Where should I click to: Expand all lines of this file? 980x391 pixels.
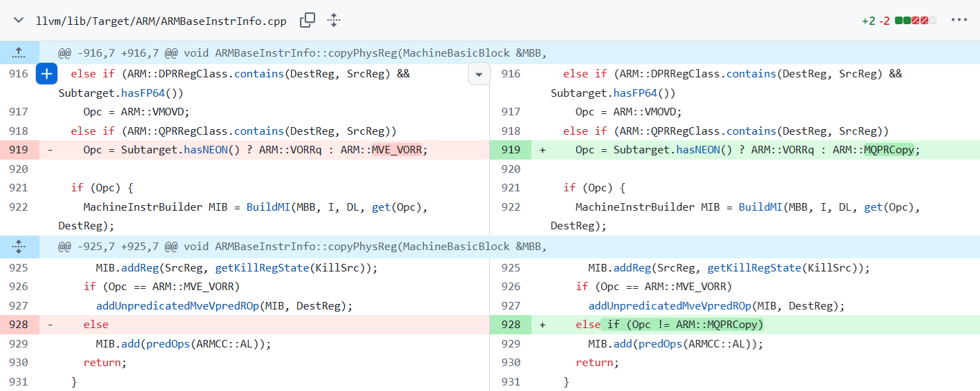tap(334, 21)
